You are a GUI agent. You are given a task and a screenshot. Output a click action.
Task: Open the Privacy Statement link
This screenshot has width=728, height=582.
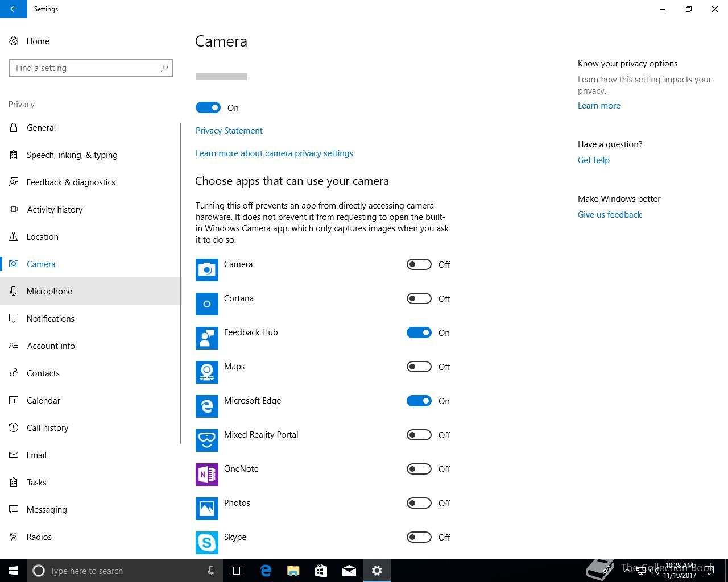pyautogui.click(x=229, y=130)
